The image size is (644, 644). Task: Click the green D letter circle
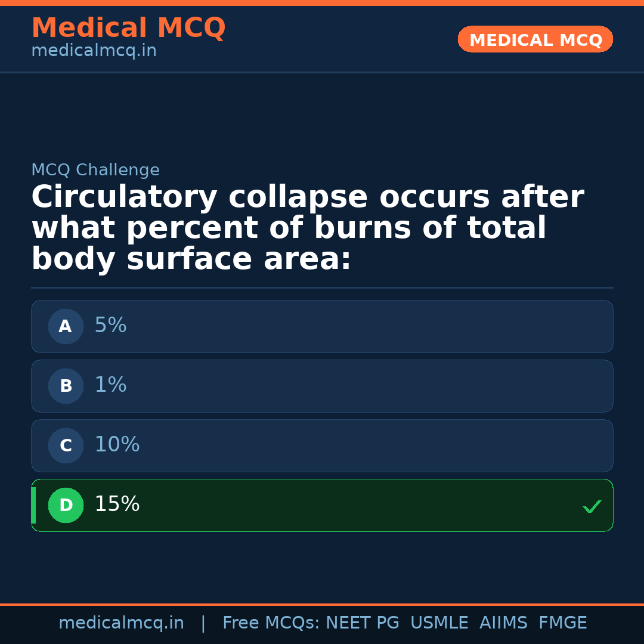pos(66,506)
